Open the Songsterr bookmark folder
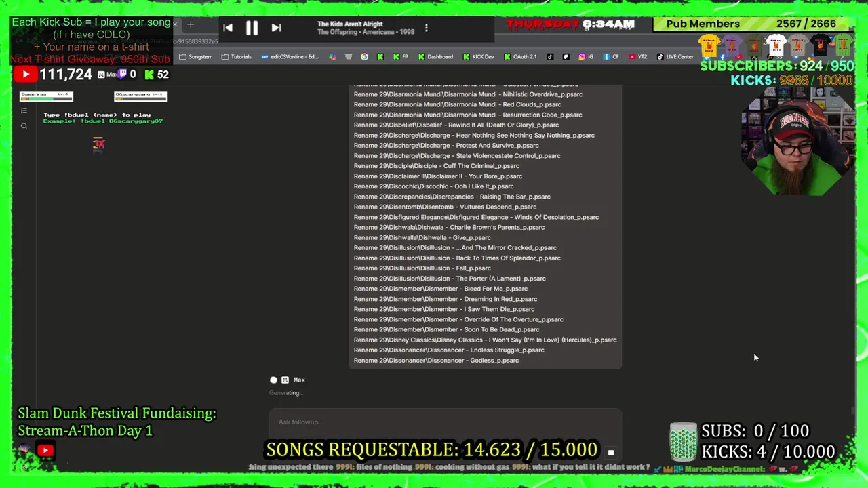 coord(195,57)
